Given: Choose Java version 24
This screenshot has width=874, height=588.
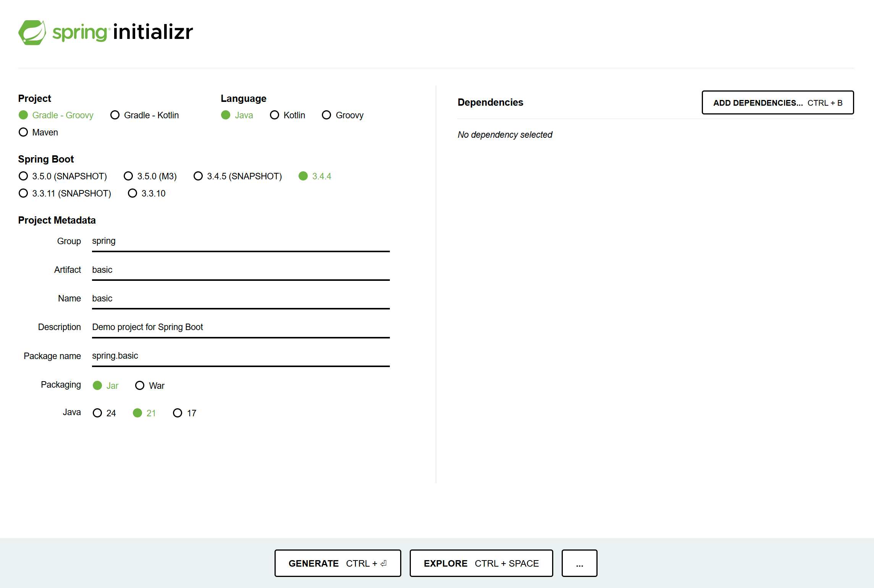Looking at the screenshot, I should click(x=97, y=413).
